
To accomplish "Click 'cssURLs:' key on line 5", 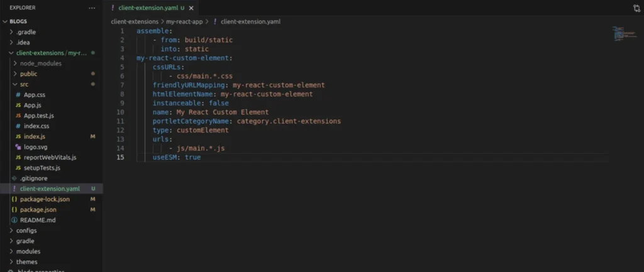I will point(169,67).
